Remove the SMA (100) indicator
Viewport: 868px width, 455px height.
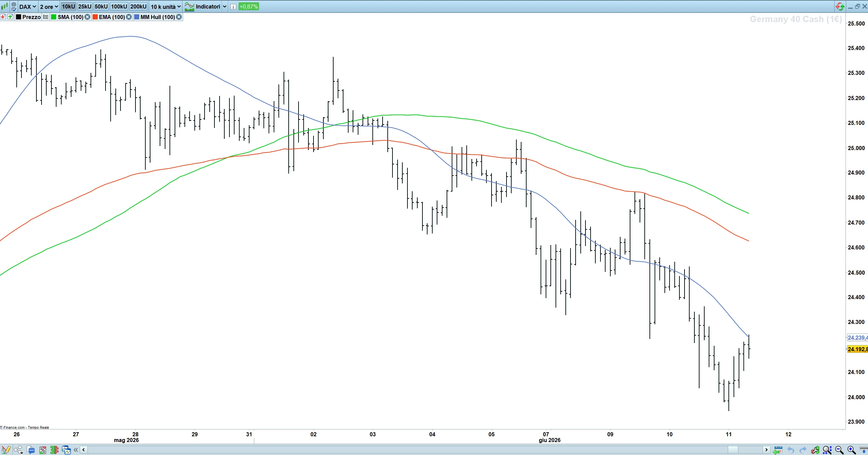click(87, 17)
